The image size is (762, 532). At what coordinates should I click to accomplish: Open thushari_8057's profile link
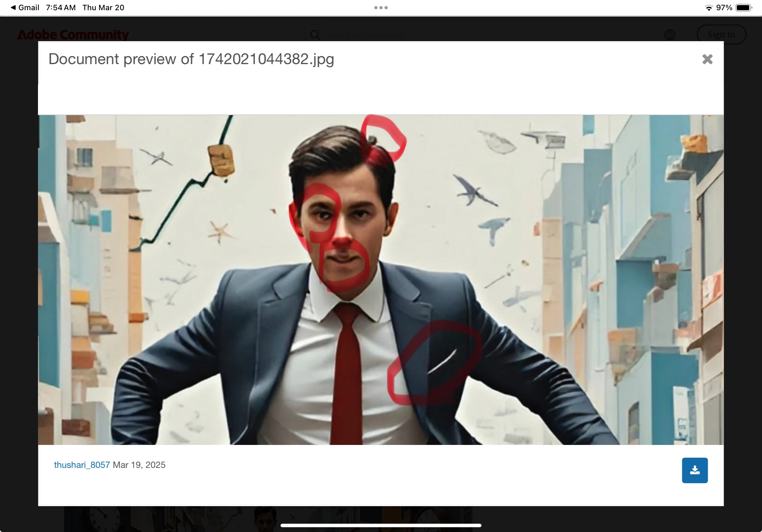(x=82, y=465)
